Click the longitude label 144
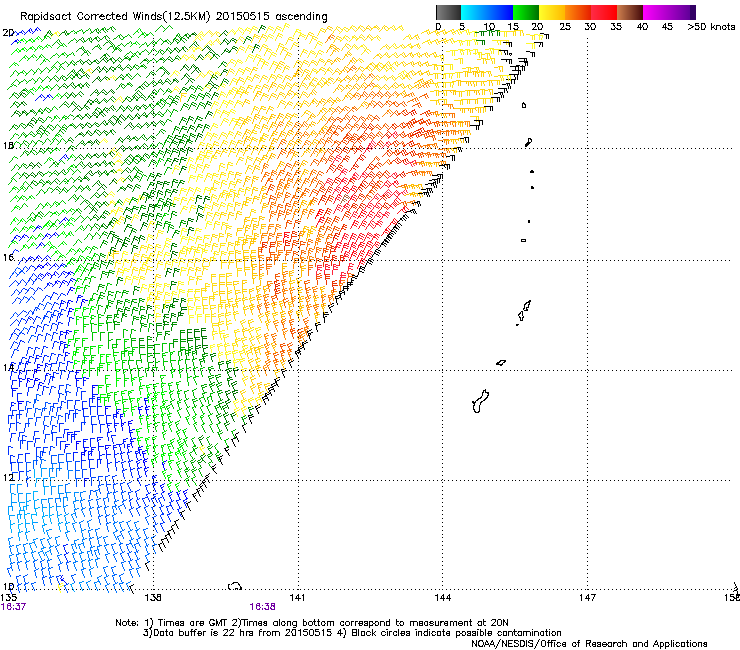This screenshot has width=740, height=650. [x=442, y=598]
